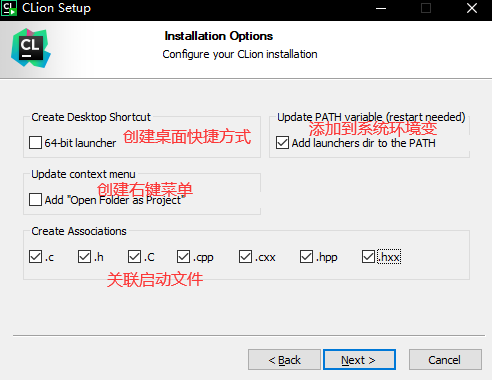Close the CLion Setup window
The height and width of the screenshot is (380, 492).
(x=472, y=8)
